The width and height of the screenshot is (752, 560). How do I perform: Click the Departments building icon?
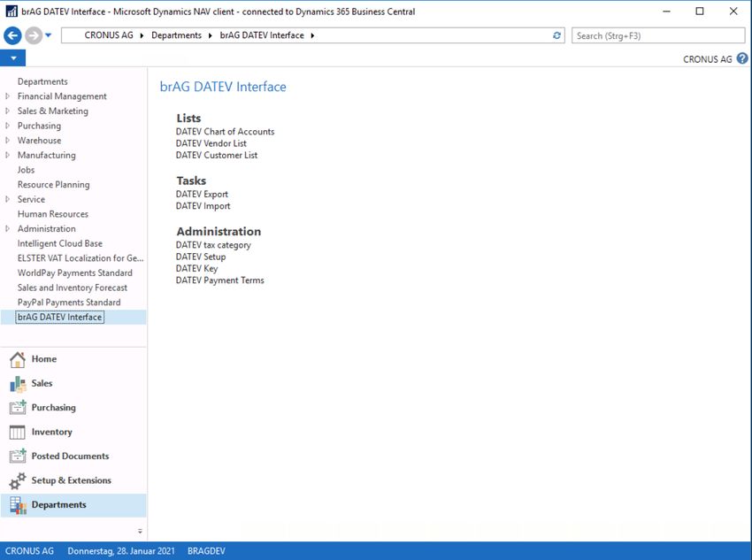pyautogui.click(x=18, y=505)
